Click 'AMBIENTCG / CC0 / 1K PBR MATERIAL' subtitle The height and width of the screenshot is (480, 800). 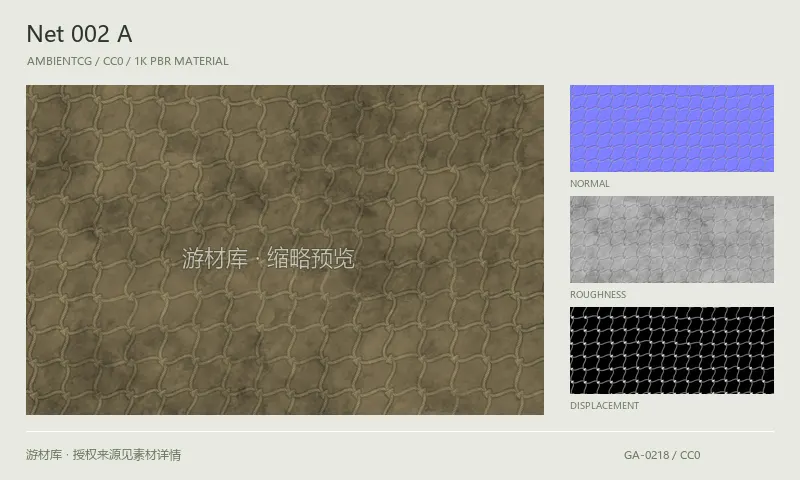point(128,61)
